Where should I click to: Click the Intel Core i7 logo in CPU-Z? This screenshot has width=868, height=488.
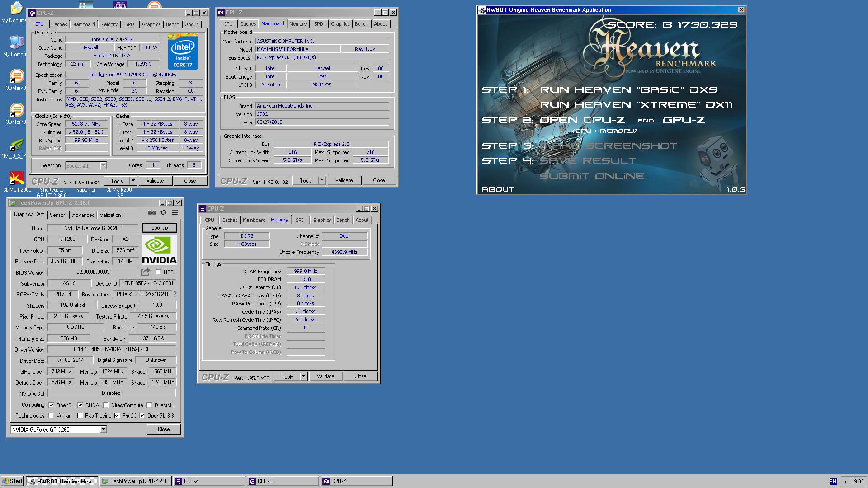(x=183, y=52)
